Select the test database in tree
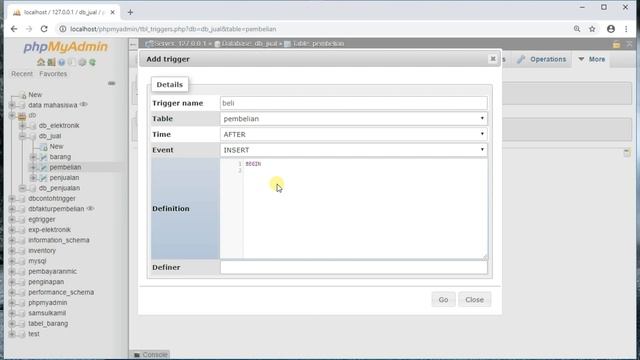640x360 pixels. click(x=34, y=334)
